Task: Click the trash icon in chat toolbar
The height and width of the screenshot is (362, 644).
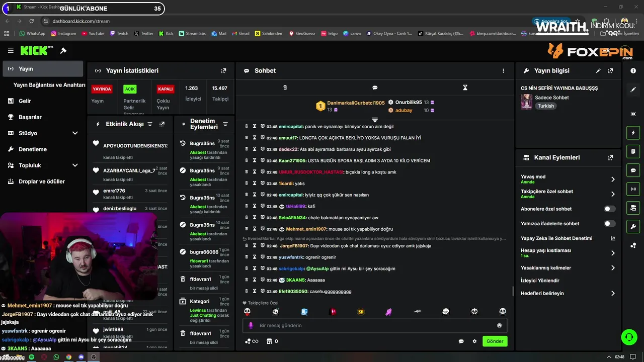Action: click(285, 87)
